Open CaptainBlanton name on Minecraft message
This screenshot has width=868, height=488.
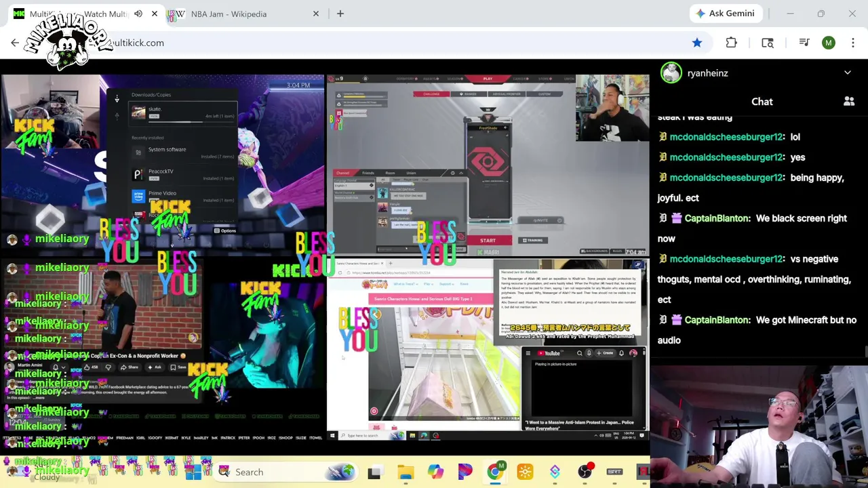tap(717, 320)
